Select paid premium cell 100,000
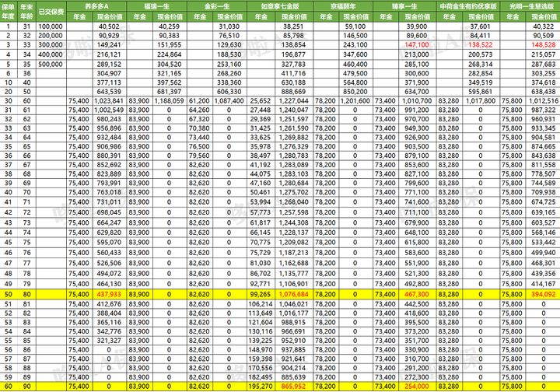The width and height of the screenshot is (560, 392). 51,26
